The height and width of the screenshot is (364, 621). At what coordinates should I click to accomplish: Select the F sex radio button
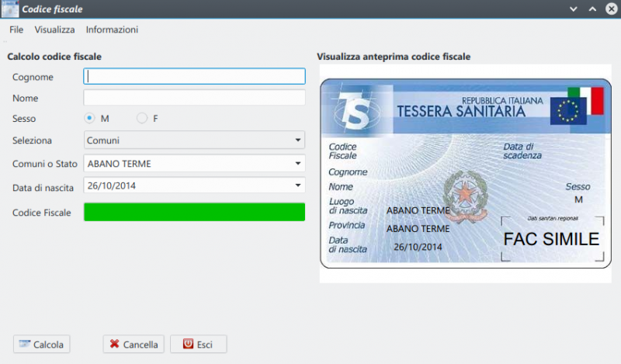(142, 119)
